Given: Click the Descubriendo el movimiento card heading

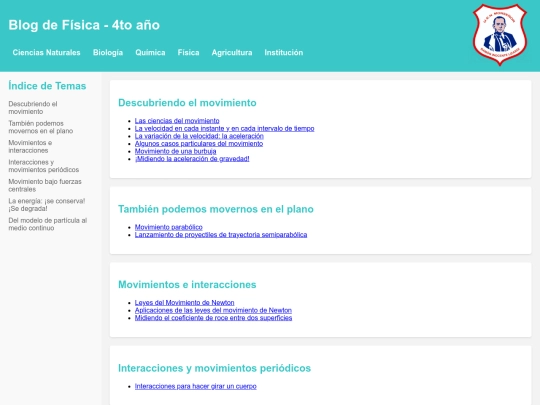Looking at the screenshot, I should (x=187, y=103).
